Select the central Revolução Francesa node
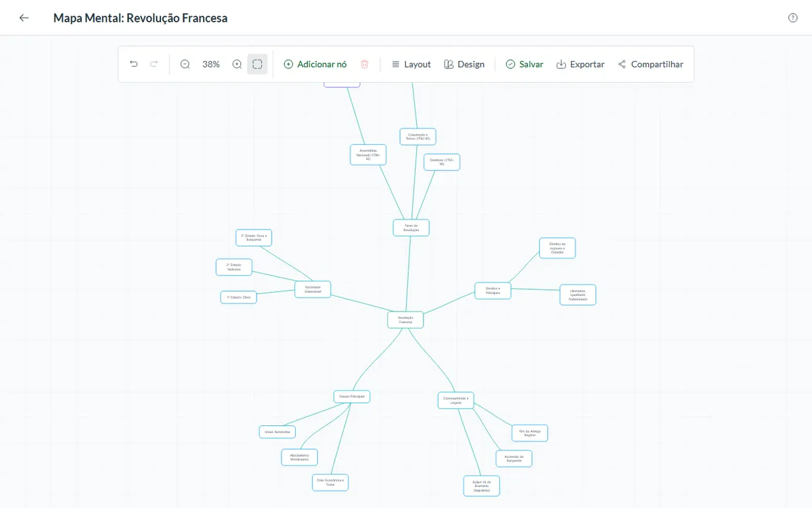 coord(405,320)
